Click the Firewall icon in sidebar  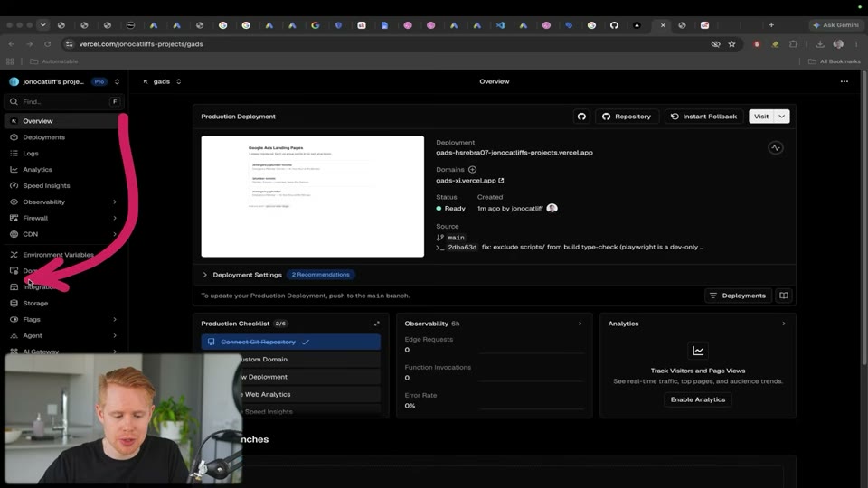(x=14, y=218)
